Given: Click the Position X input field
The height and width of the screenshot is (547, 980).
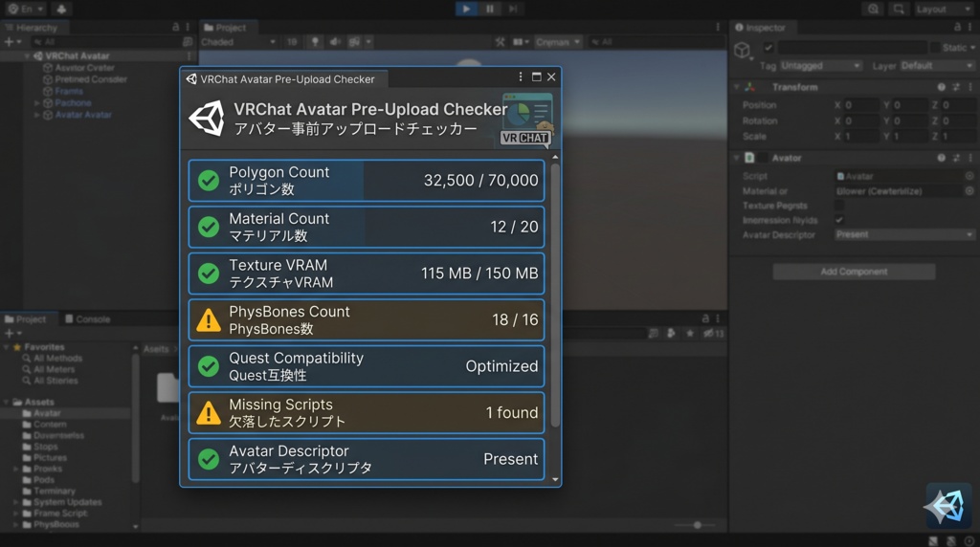Looking at the screenshot, I should [861, 105].
